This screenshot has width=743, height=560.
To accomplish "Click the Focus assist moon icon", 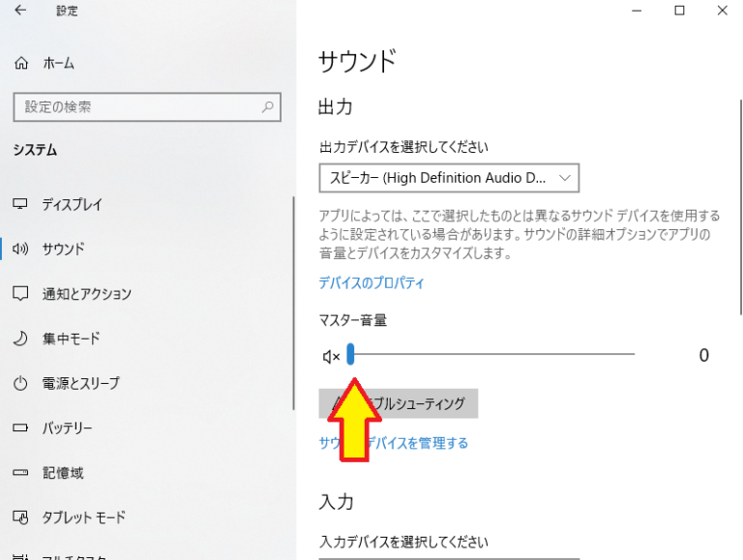I will pos(20,339).
